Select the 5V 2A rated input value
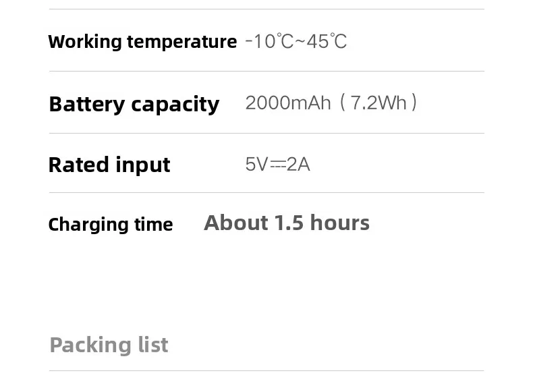 (277, 165)
